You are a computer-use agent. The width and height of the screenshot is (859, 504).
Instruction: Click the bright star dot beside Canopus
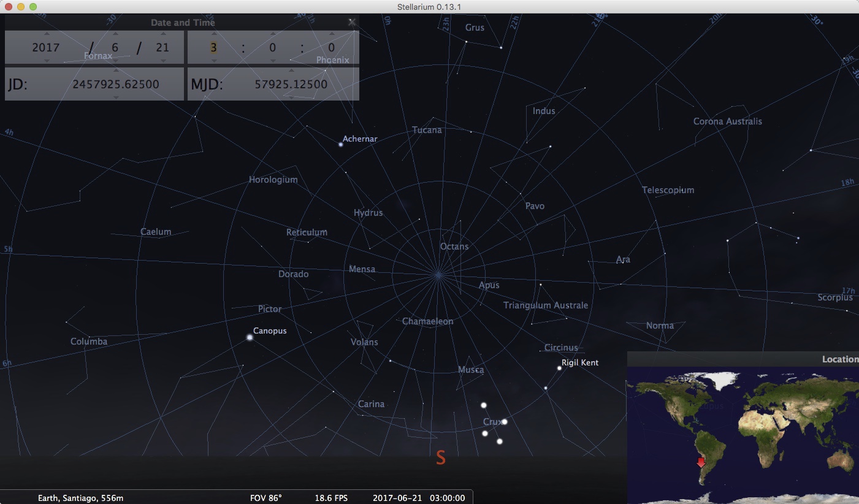coord(250,337)
